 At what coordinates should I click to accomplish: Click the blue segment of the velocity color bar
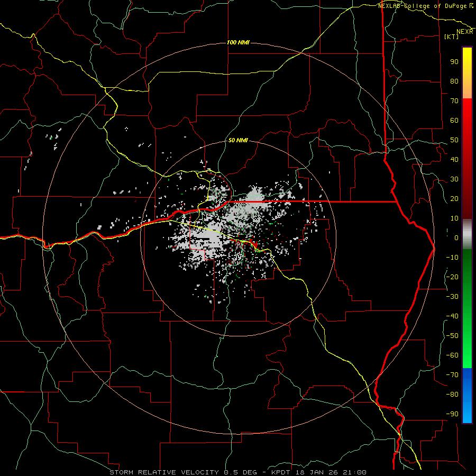pos(467,395)
